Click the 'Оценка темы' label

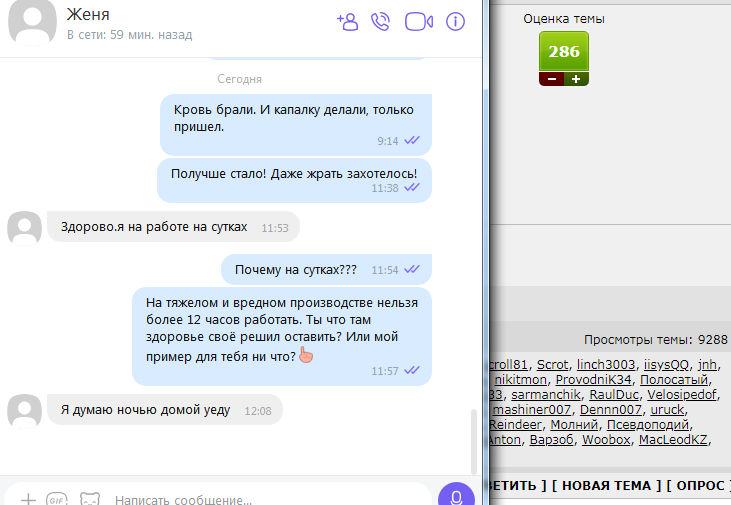pos(564,19)
